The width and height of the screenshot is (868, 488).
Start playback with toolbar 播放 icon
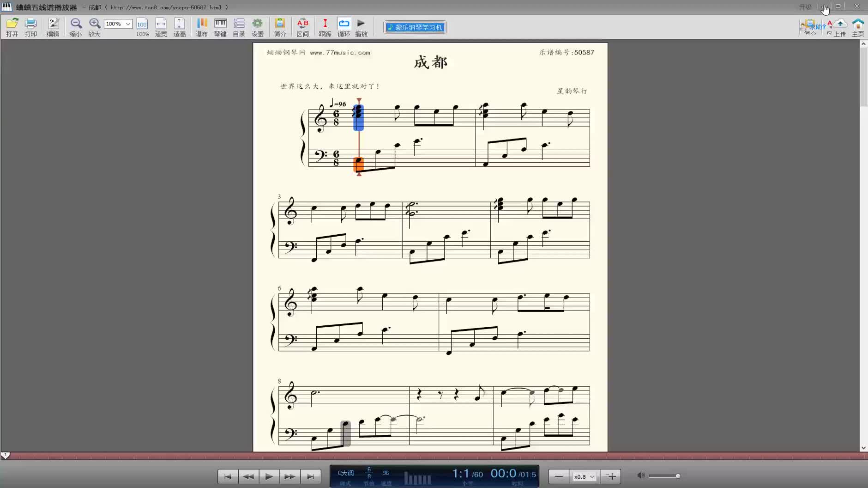click(x=362, y=27)
